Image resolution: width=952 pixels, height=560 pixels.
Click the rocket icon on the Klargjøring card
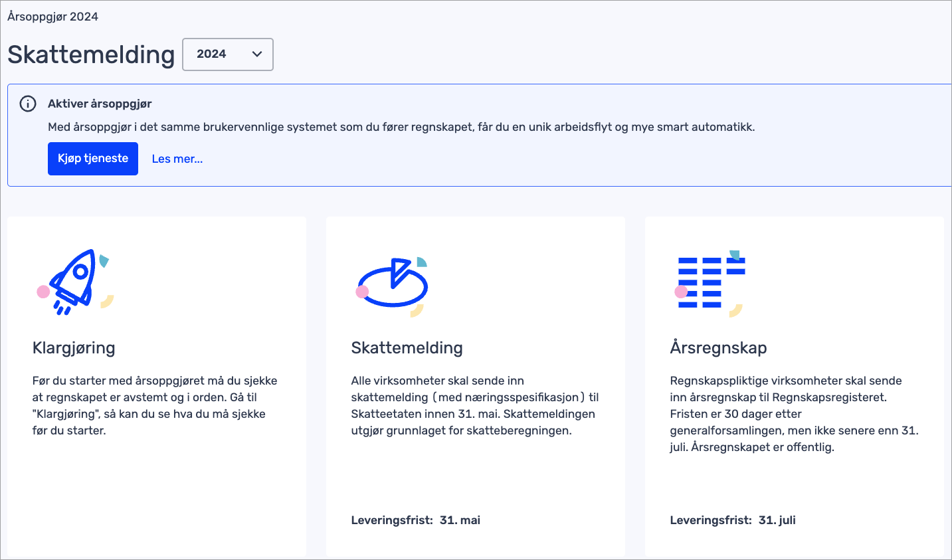[x=74, y=282]
